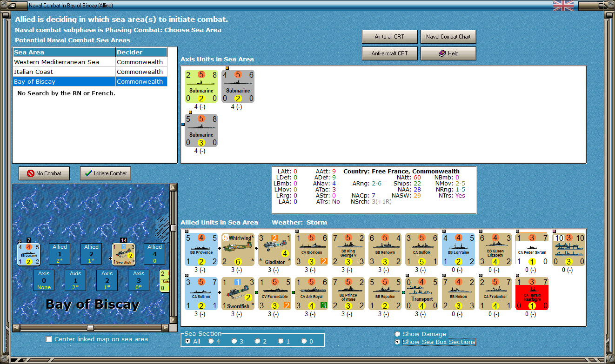This screenshot has height=364, width=615.
Task: Click the CA Peder Skram counter
Action: (x=532, y=250)
